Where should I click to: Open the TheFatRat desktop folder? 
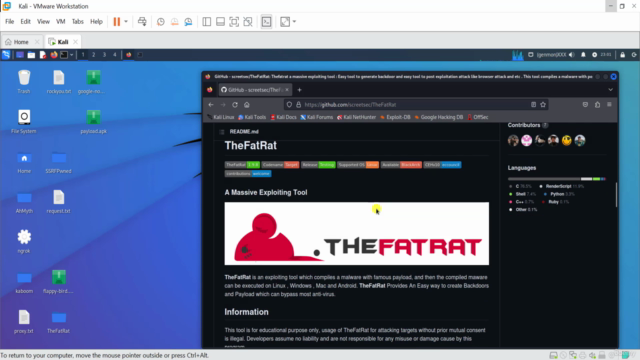[58, 322]
